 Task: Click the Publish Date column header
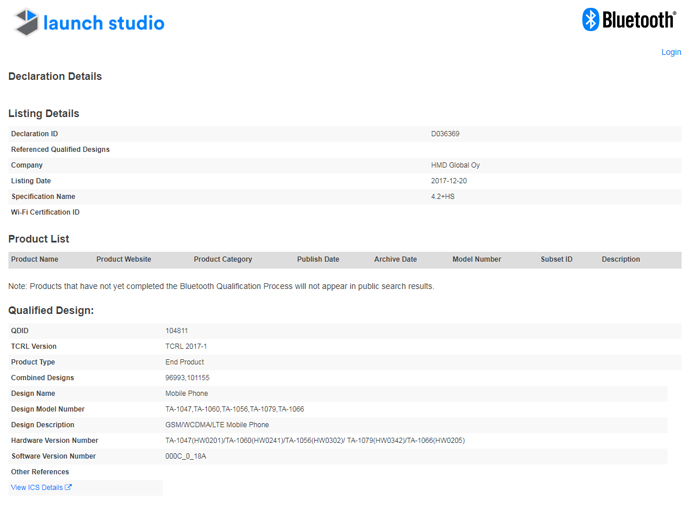coord(318,259)
